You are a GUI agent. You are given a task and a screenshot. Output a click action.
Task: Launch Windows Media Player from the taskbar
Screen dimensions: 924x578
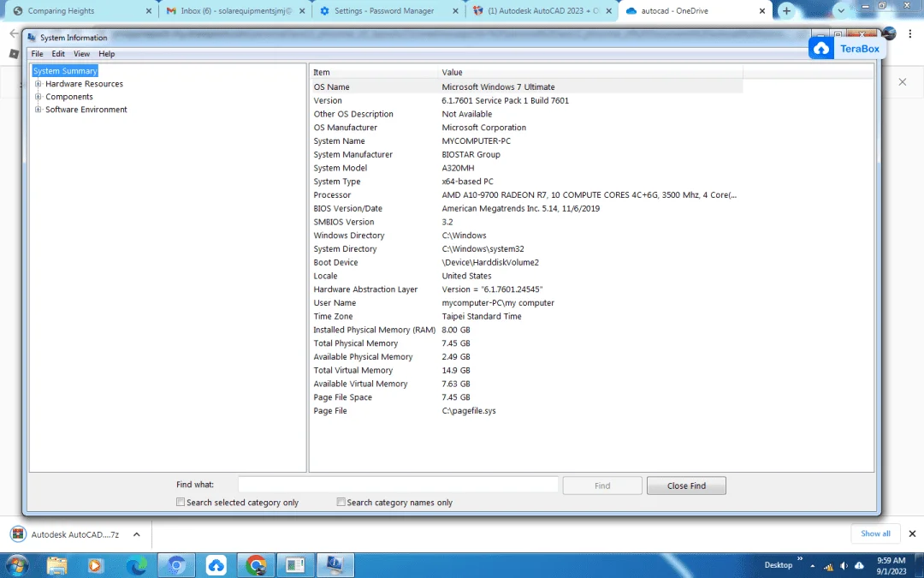95,566
